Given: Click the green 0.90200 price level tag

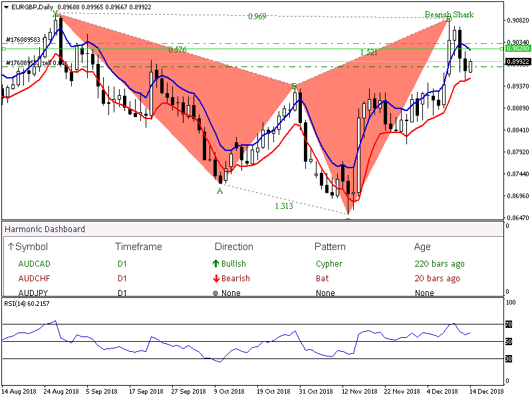Looking at the screenshot, I should tap(518, 49).
